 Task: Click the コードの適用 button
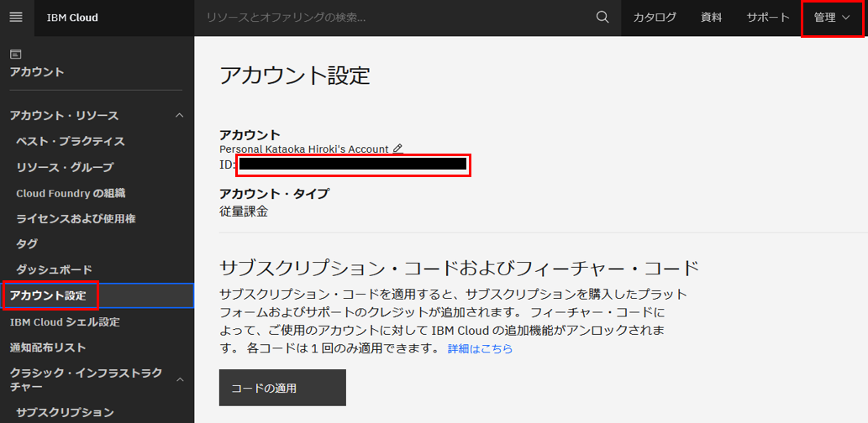pyautogui.click(x=282, y=388)
